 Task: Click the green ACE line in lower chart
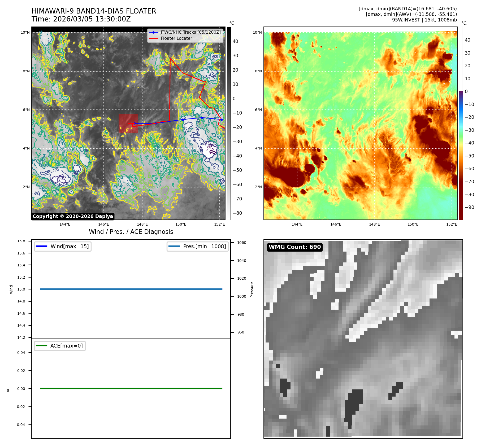click(x=131, y=388)
